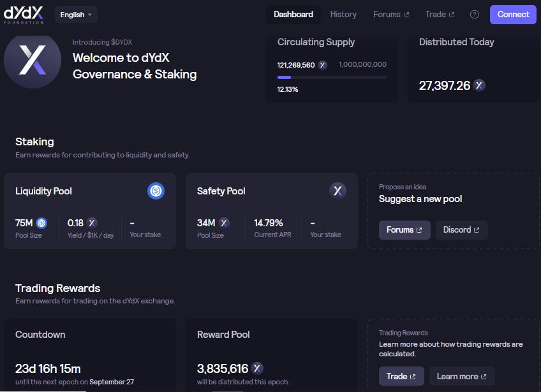Click the Learn more button for trading rewards
The height and width of the screenshot is (392, 541).
[461, 376]
